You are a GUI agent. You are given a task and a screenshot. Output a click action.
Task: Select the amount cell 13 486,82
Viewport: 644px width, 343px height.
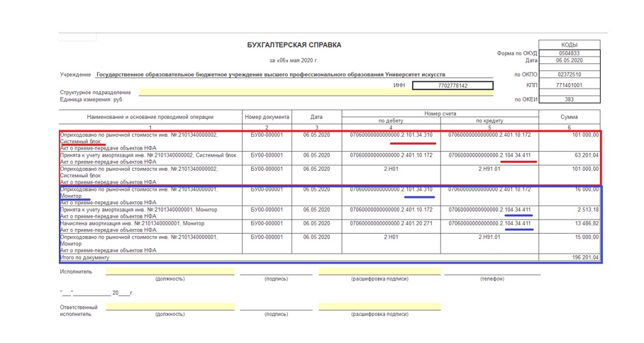tap(585, 223)
